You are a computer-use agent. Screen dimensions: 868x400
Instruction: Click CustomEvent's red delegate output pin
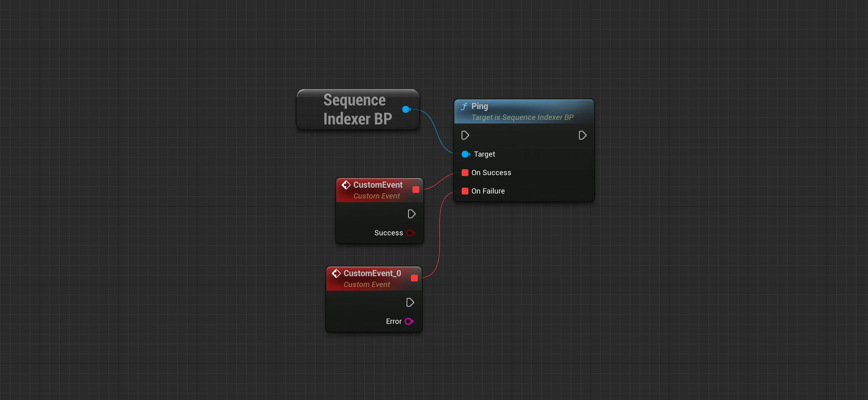[x=416, y=190]
